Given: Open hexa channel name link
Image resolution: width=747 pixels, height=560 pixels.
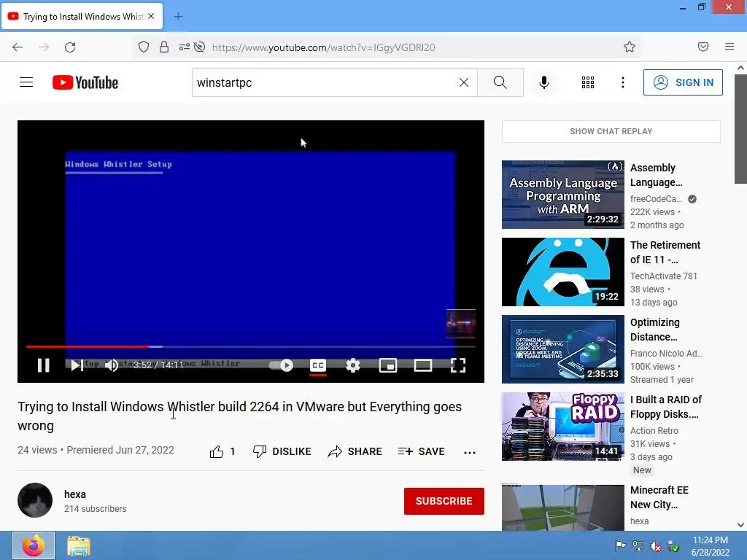Looking at the screenshot, I should [75, 494].
